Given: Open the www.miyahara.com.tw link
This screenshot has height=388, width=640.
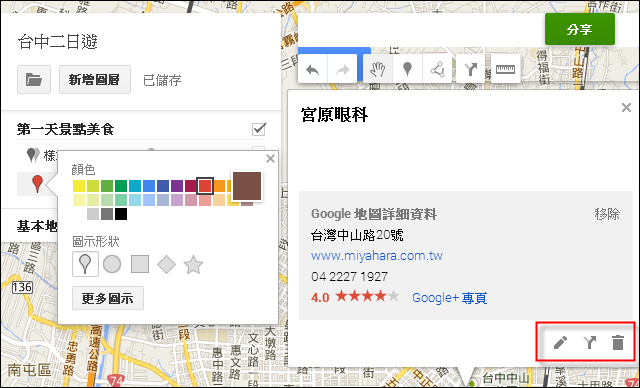Looking at the screenshot, I should click(377, 256).
